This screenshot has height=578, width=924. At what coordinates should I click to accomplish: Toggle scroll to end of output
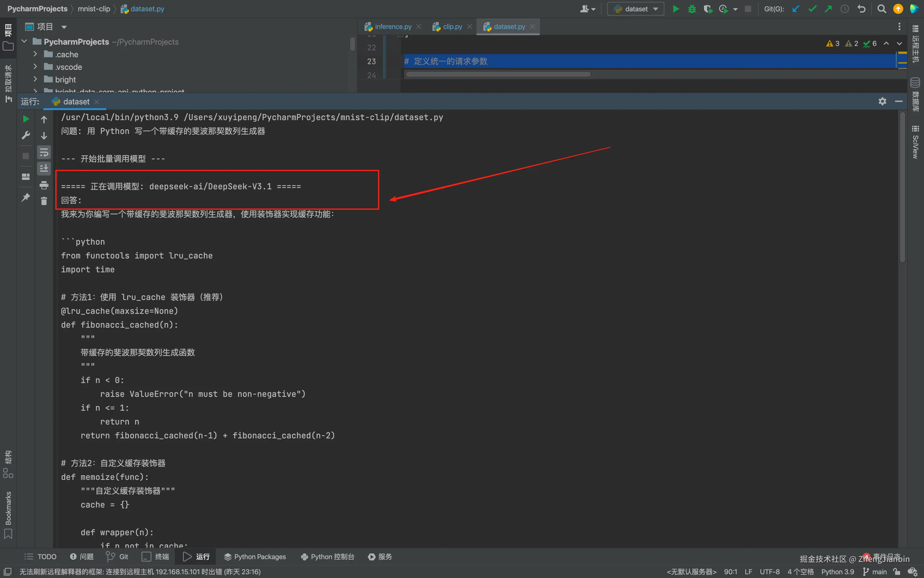click(x=44, y=169)
